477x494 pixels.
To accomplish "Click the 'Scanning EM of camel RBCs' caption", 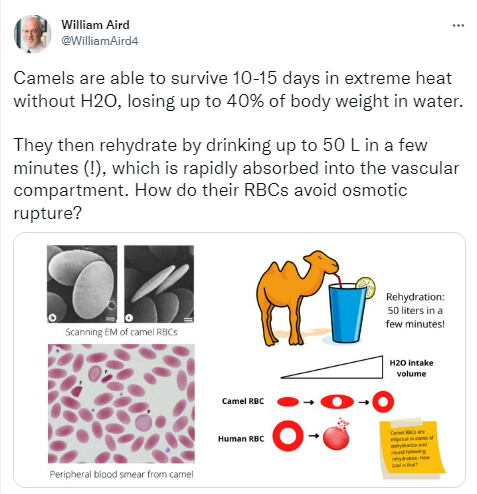I will tap(121, 332).
